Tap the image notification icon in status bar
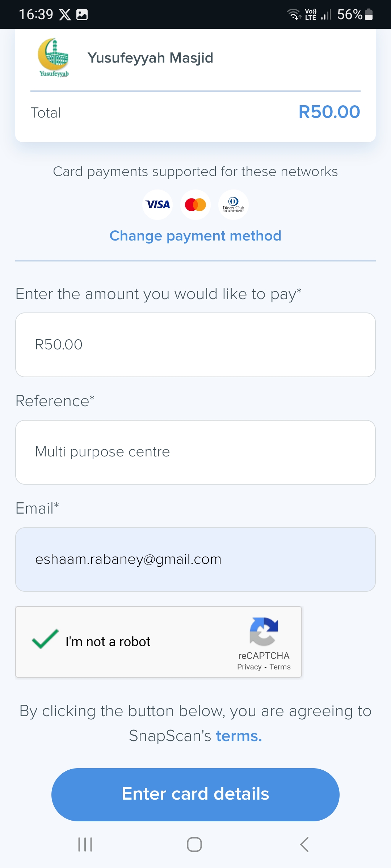This screenshot has width=391, height=868. [x=82, y=14]
